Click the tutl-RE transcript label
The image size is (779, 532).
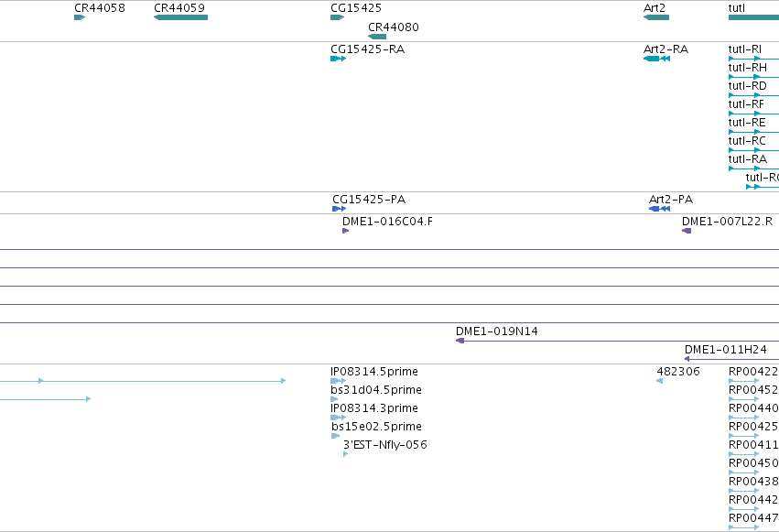tap(747, 123)
